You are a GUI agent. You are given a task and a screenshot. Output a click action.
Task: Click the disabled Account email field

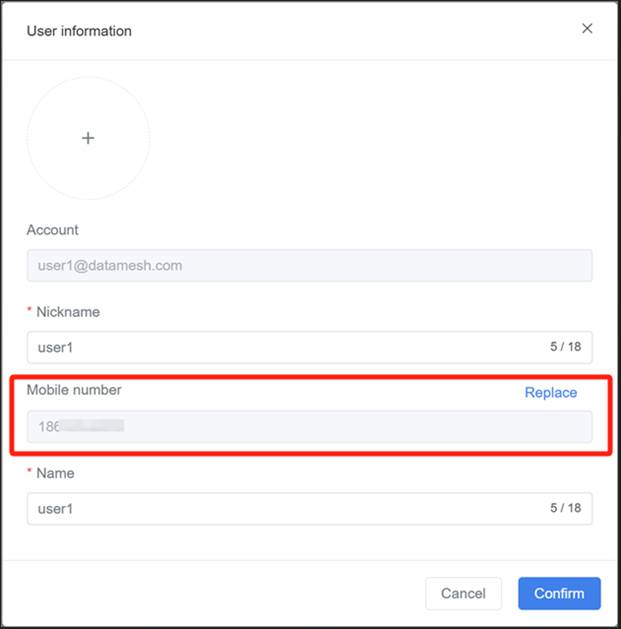point(309,266)
